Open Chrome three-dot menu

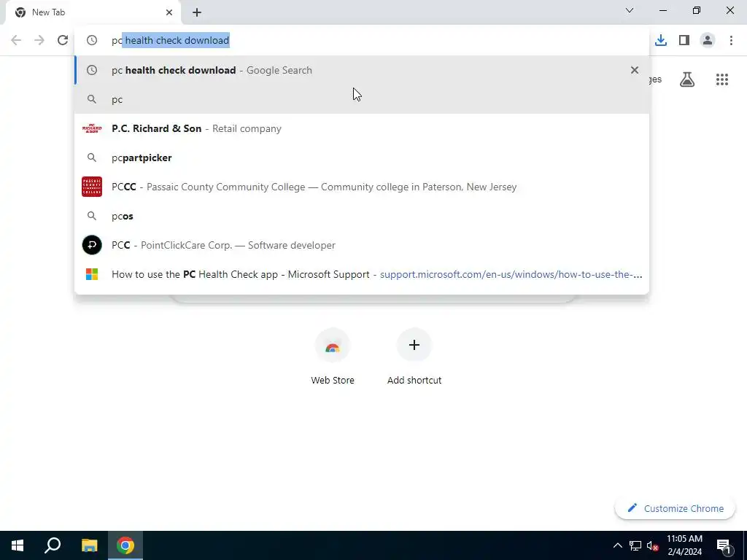[x=731, y=40]
